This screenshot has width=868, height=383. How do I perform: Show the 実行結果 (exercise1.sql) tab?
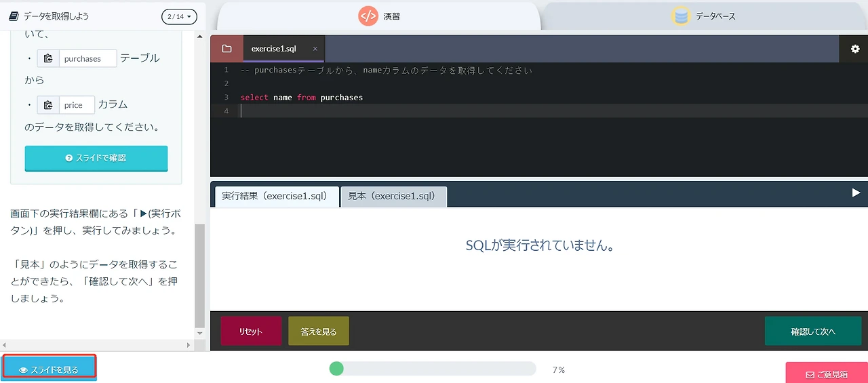(x=276, y=196)
